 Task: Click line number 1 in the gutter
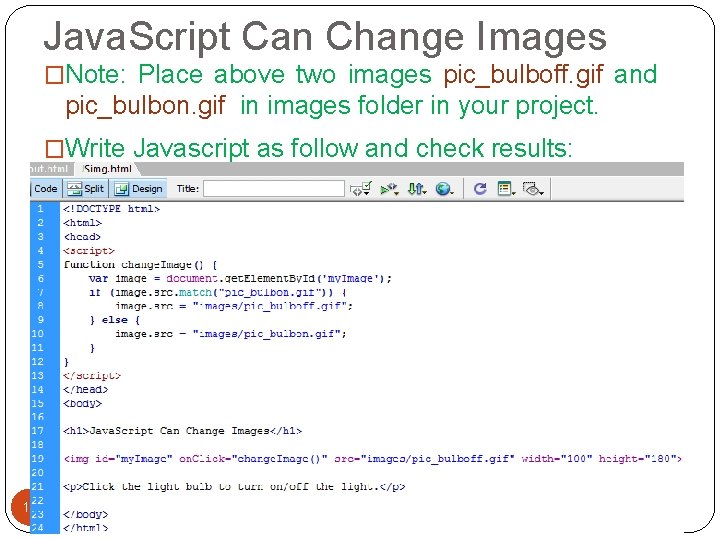click(40, 209)
